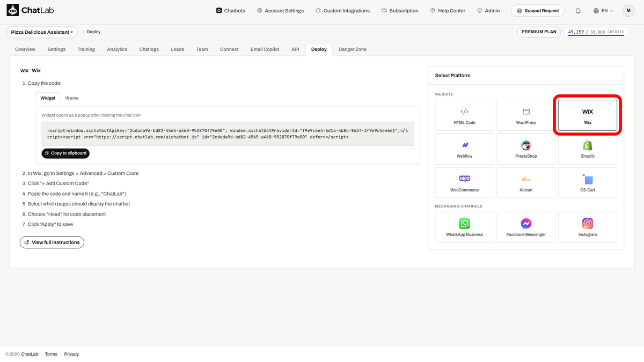The width and height of the screenshot is (644, 362).
Task: Open Subscription in the top navigation
Action: (400, 11)
